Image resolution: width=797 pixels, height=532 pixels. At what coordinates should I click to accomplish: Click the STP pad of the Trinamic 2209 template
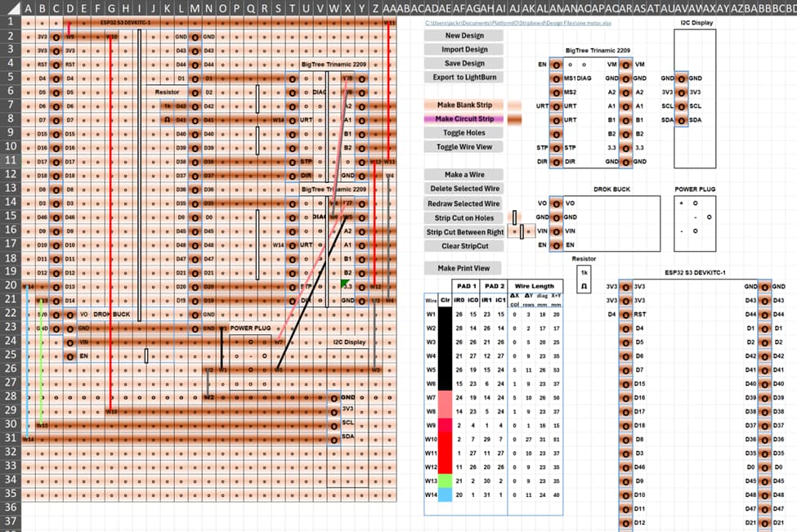coord(557,148)
